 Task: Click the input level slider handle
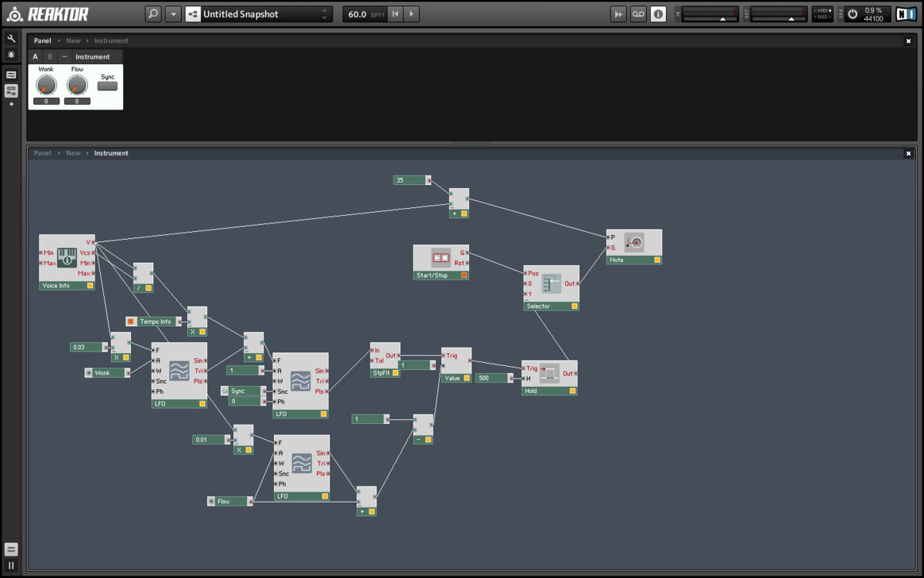click(x=722, y=18)
